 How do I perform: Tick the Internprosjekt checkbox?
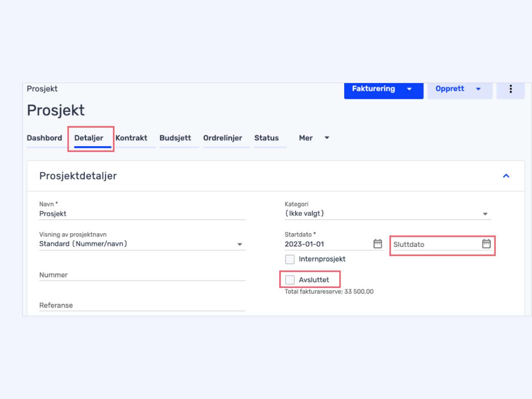pyautogui.click(x=290, y=259)
